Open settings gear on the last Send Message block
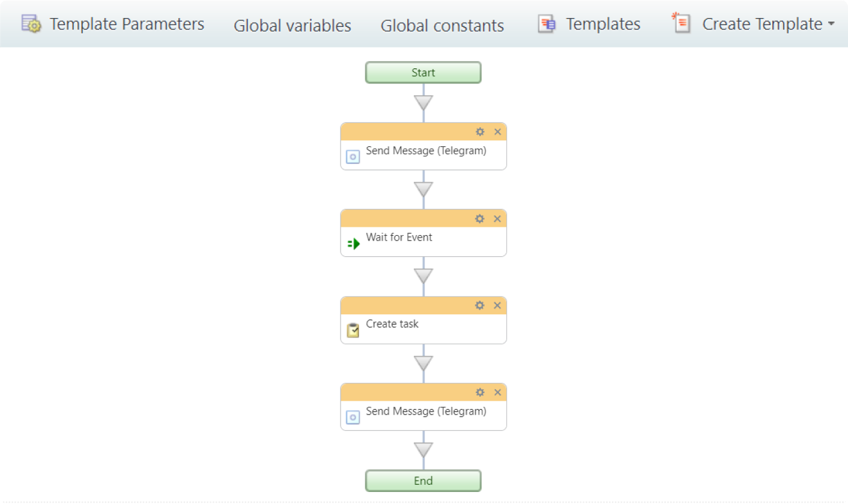848x504 pixels. point(479,392)
